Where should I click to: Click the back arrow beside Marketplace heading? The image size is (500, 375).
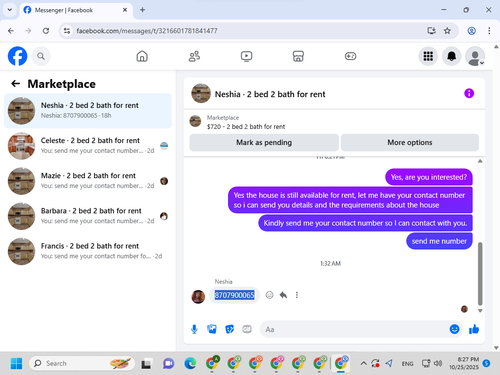[x=16, y=84]
